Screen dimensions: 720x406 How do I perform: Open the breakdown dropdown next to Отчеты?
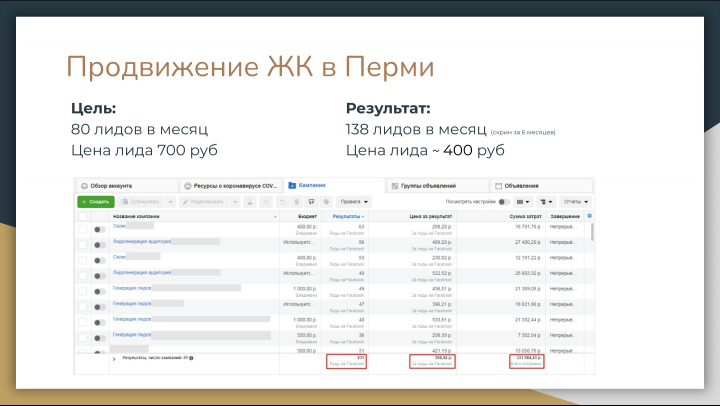tap(546, 202)
